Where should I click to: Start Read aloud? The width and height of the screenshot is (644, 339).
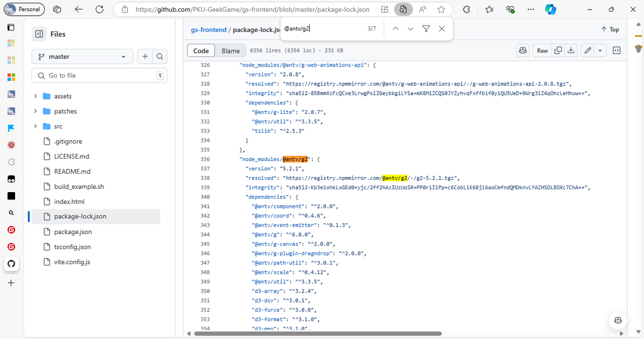pyautogui.click(x=422, y=9)
